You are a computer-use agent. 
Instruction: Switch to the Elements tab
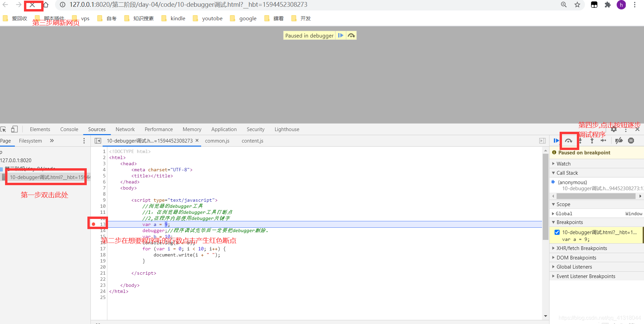pyautogui.click(x=40, y=129)
